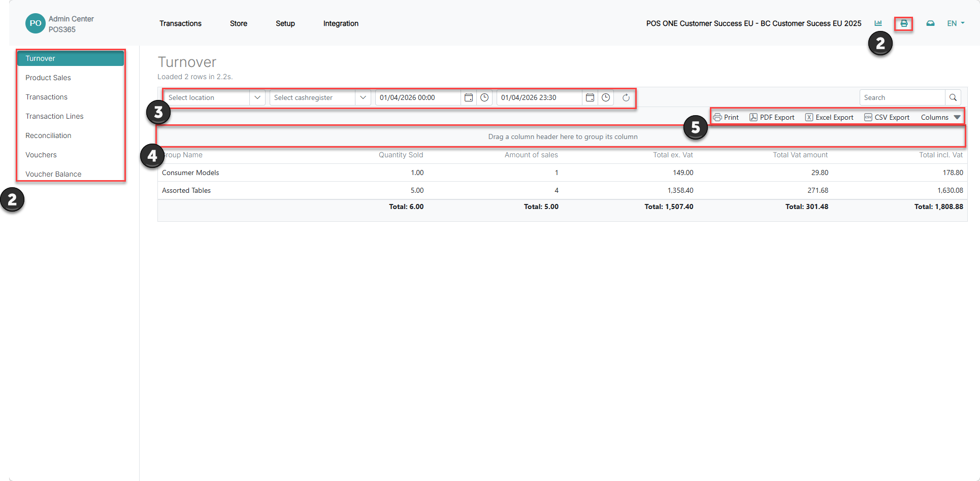The image size is (980, 481).
Task: Click the reports printer icon in header
Action: (904, 23)
